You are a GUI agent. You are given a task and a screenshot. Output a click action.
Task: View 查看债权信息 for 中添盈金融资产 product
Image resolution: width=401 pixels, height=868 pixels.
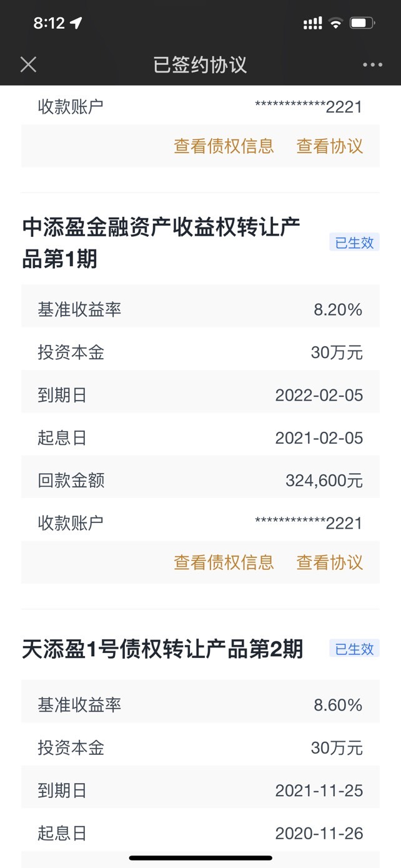224,562
